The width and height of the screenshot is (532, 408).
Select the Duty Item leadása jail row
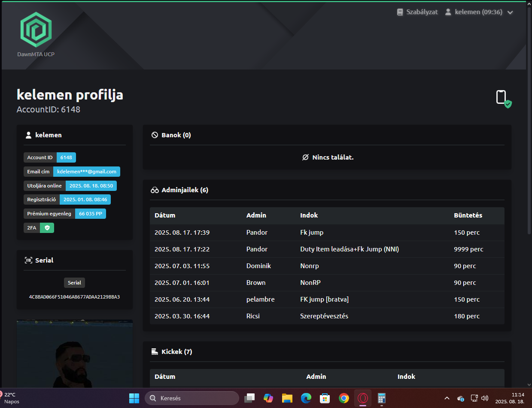[x=326, y=249]
